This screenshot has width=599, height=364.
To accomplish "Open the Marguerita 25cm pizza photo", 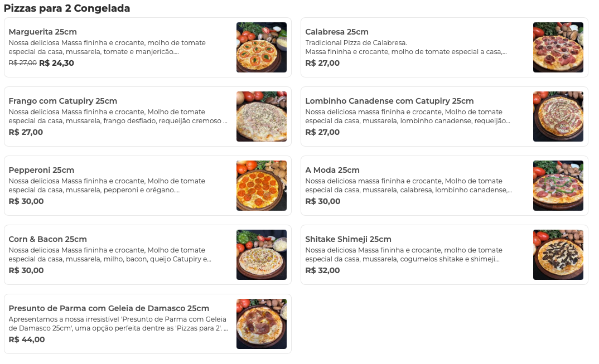I will (x=261, y=47).
